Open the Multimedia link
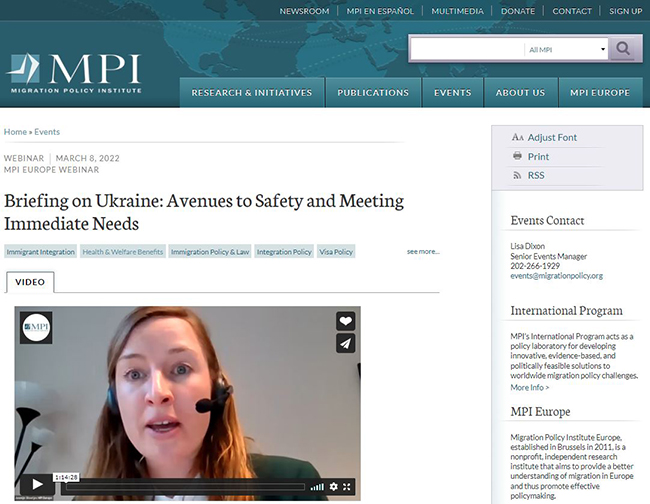 [457, 11]
